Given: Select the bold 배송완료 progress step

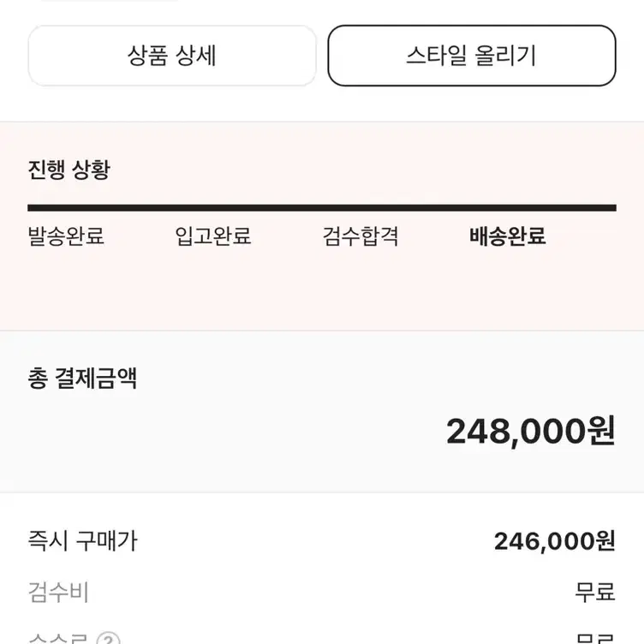Looking at the screenshot, I should coord(508,236).
